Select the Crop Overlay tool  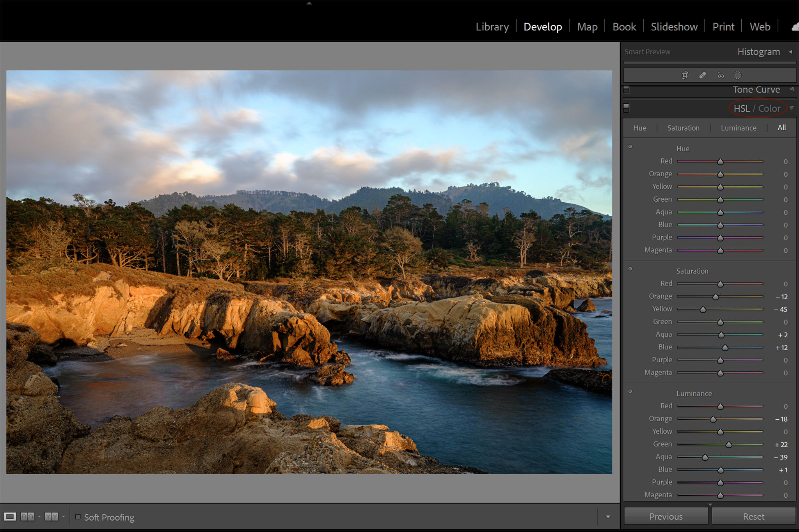click(x=685, y=75)
